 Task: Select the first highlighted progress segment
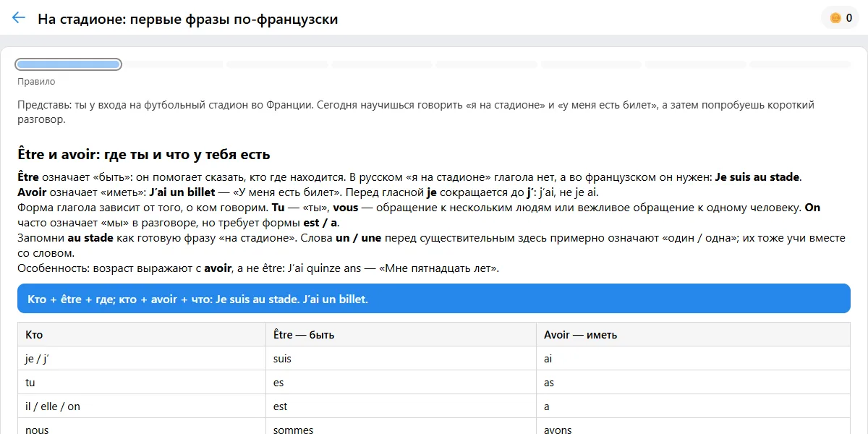pos(69,64)
